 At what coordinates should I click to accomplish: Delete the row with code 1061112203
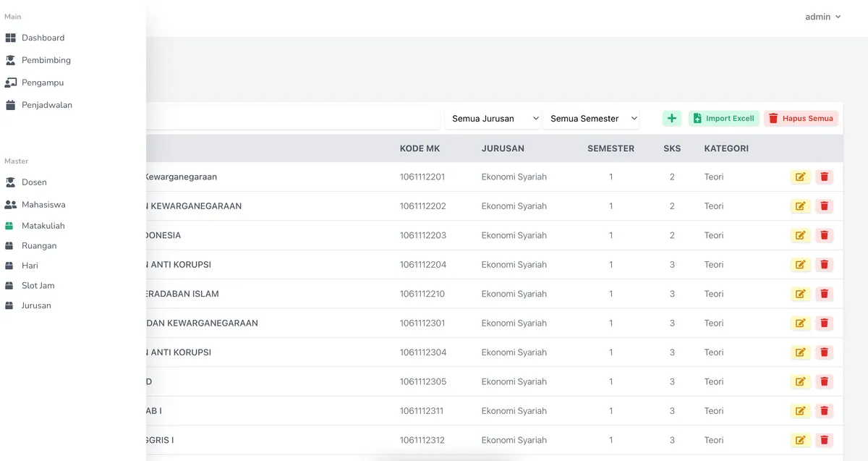pyautogui.click(x=824, y=235)
